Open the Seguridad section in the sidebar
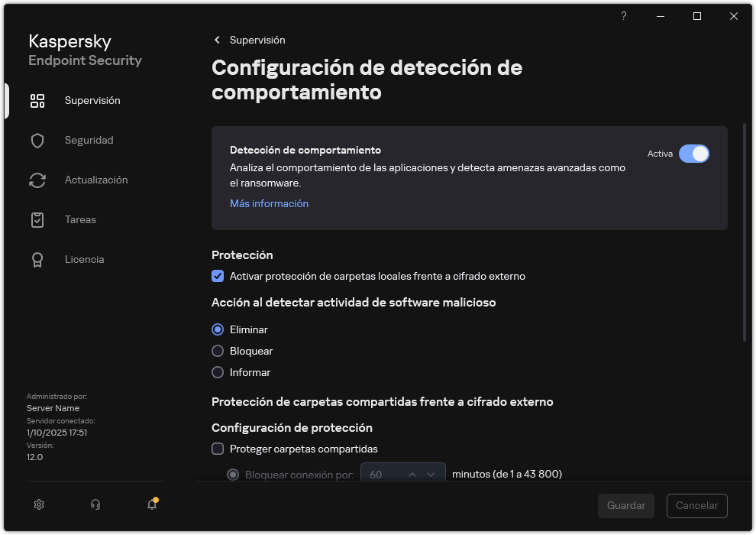This screenshot has width=756, height=535. [x=89, y=140]
